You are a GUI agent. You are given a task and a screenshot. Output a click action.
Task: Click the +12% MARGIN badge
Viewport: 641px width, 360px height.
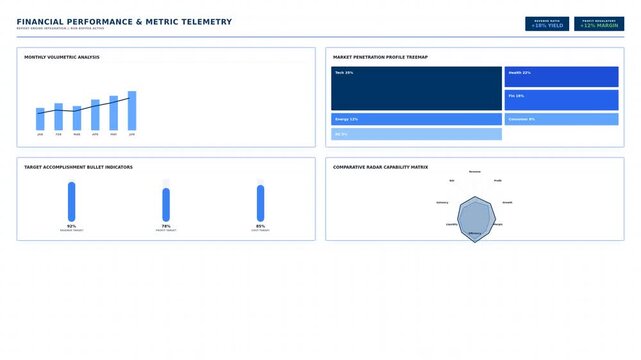point(599,24)
